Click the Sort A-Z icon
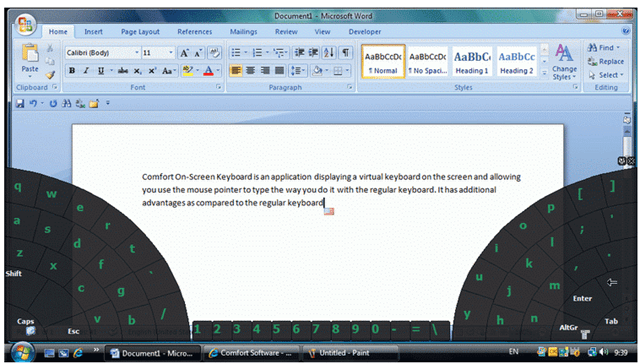The height and width of the screenshot is (364, 640). 329,52
